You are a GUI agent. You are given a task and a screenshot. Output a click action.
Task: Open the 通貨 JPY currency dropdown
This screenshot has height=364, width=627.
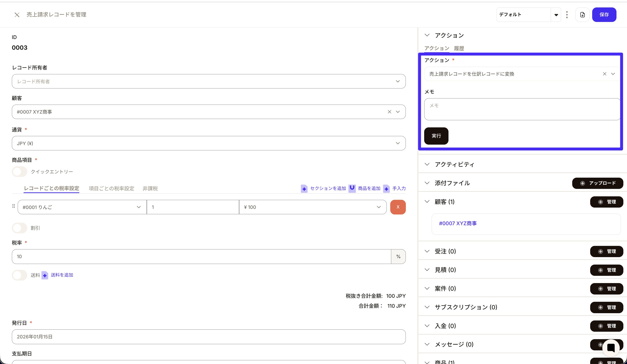coord(398,143)
